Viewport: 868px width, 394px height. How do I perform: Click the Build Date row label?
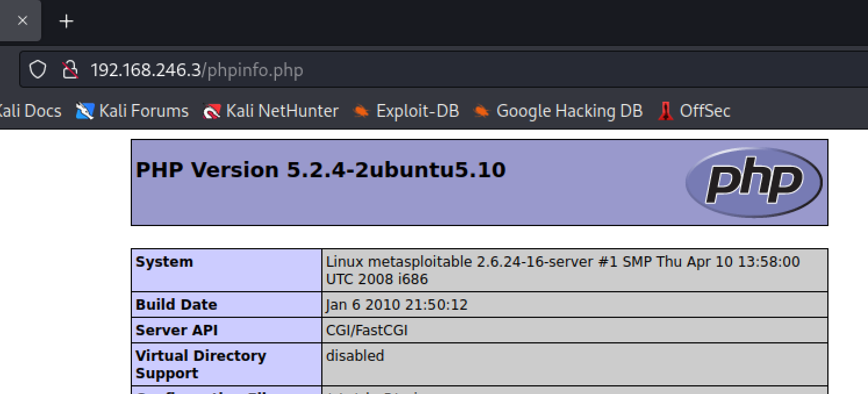click(x=176, y=305)
